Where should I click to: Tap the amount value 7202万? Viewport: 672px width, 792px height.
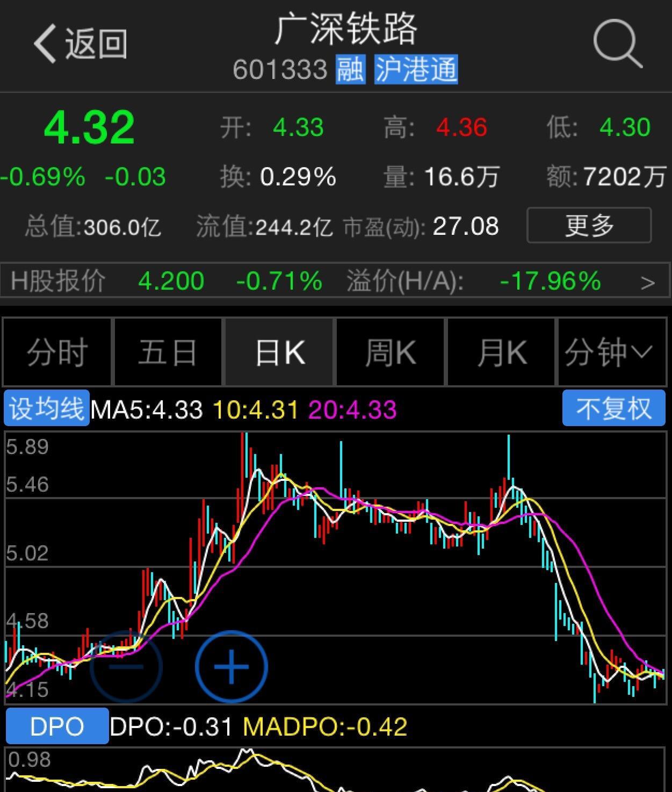click(x=625, y=177)
